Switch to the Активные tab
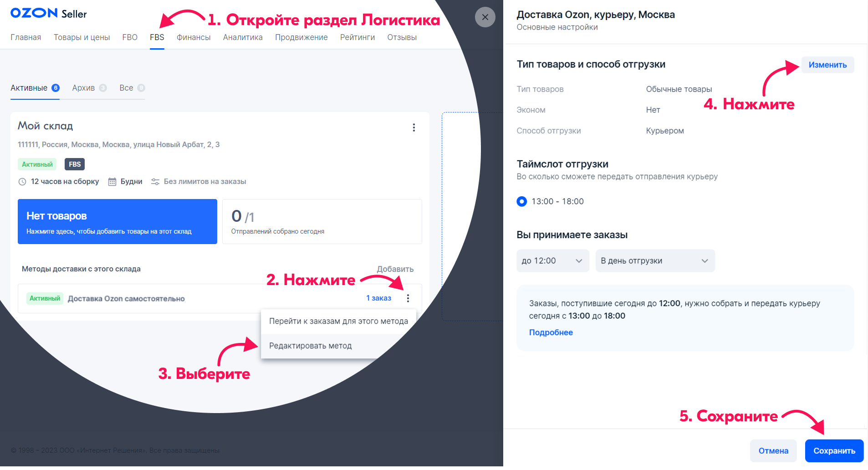 (x=35, y=88)
